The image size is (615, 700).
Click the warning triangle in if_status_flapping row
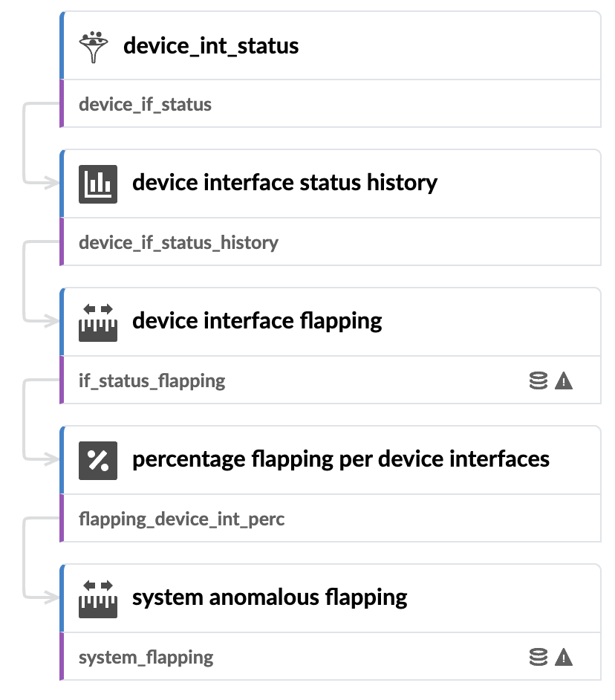(564, 381)
